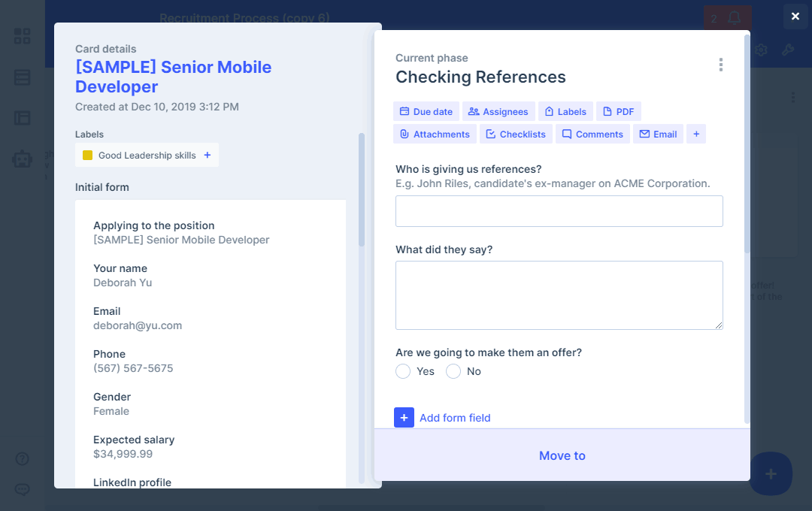
Task: Open the card title Senior Mobile Developer
Action: (173, 77)
